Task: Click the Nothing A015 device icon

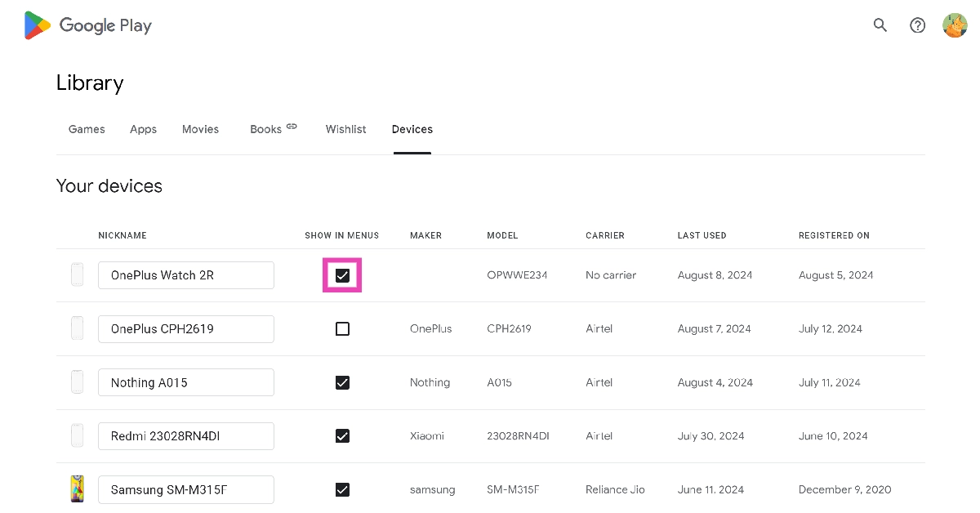Action: click(x=77, y=382)
